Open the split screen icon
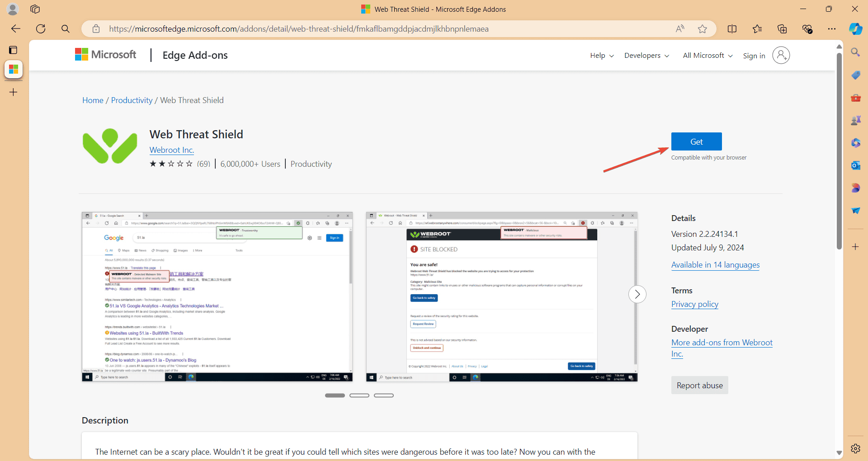Screen dimensions: 868x461 click(732, 28)
